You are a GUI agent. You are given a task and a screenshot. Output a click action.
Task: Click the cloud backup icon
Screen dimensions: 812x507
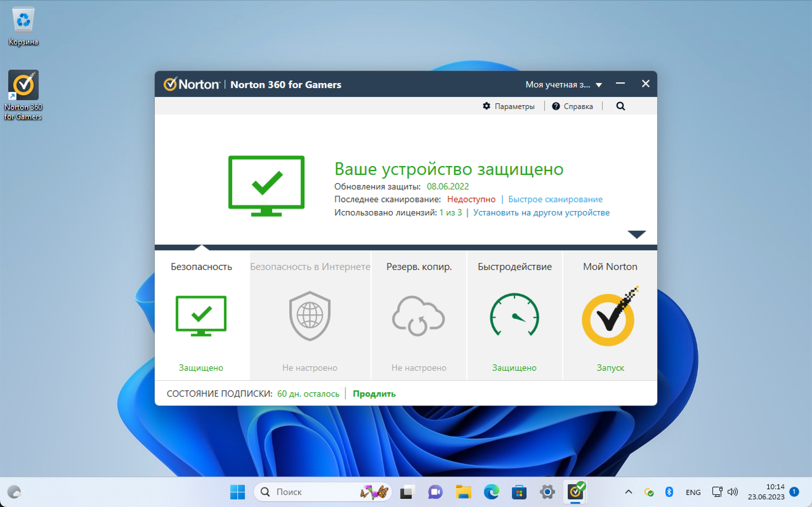418,316
